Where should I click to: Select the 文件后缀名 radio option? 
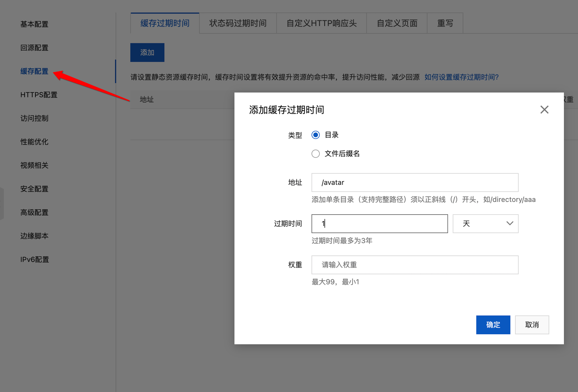(316, 154)
